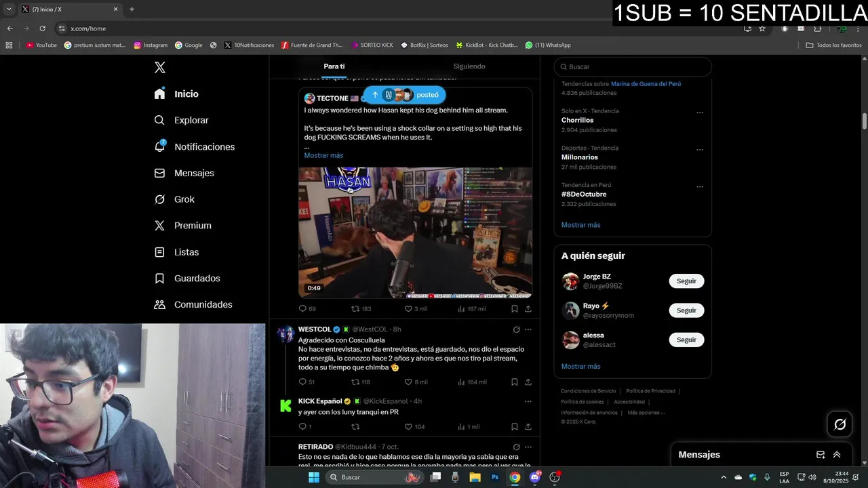The image size is (868, 488).
Task: Open more options on WESTCOL post
Action: (x=528, y=329)
